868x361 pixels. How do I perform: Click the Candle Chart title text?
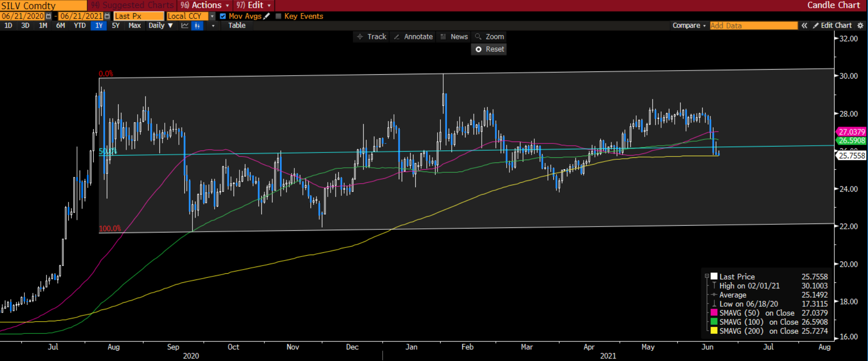[834, 5]
